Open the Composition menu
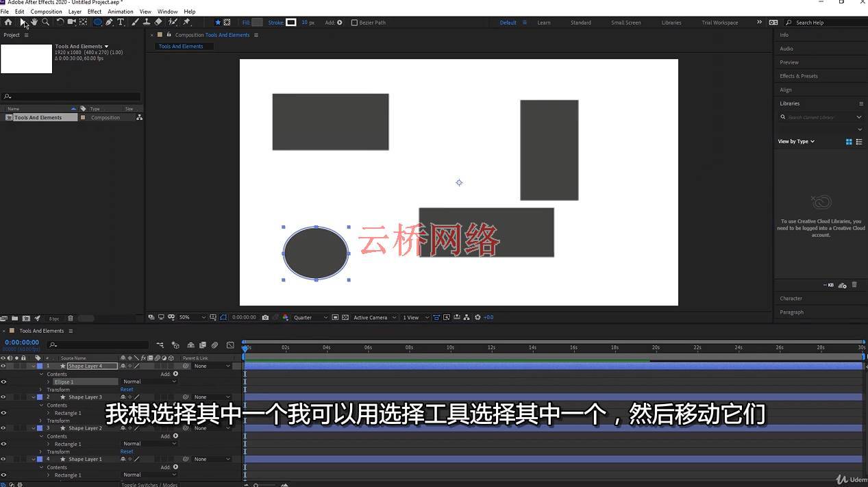 click(46, 12)
